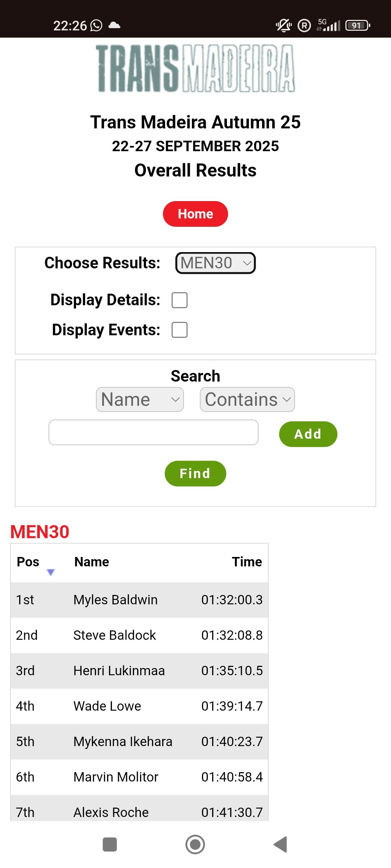Focus the search text input field
Image resolution: width=391 pixels, height=868 pixels.
click(154, 433)
